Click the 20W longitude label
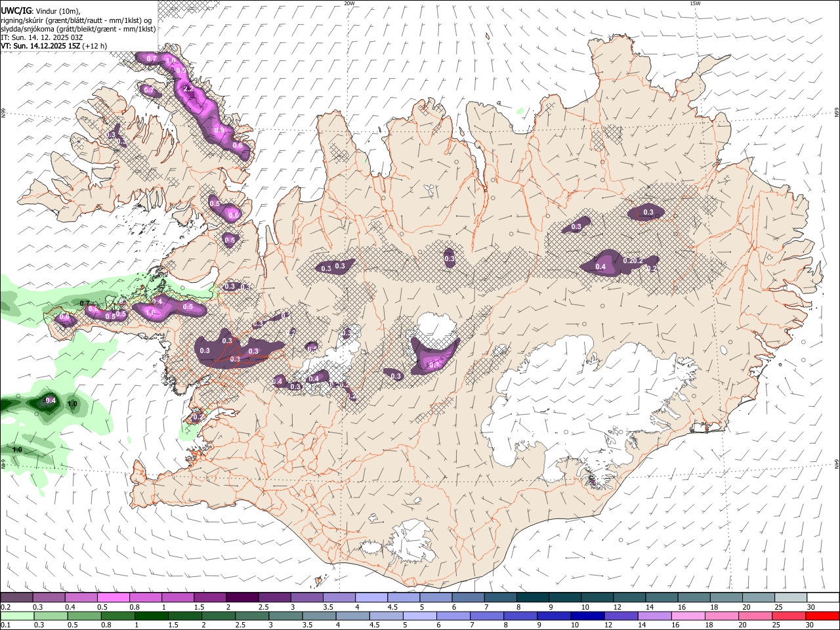 point(349,3)
